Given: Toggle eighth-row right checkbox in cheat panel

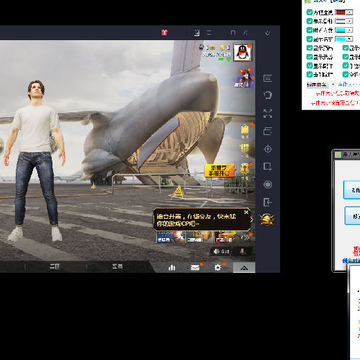Looking at the screenshot, I should (346, 75).
